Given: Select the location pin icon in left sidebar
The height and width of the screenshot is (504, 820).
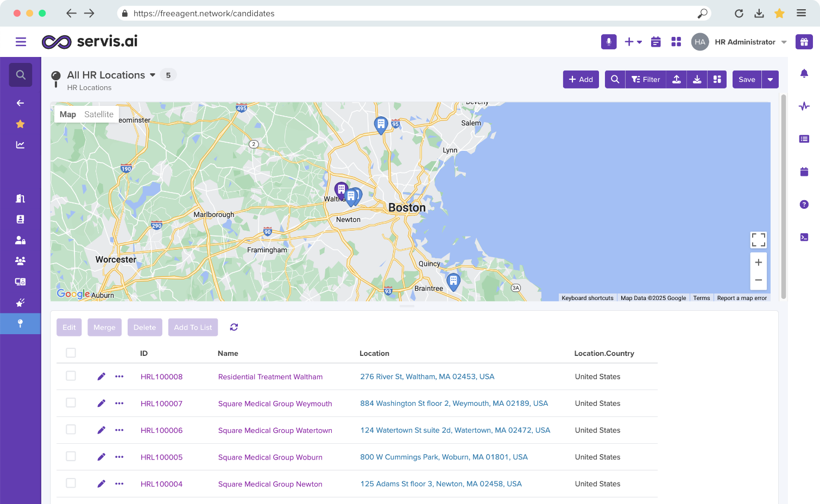Looking at the screenshot, I should tap(20, 323).
